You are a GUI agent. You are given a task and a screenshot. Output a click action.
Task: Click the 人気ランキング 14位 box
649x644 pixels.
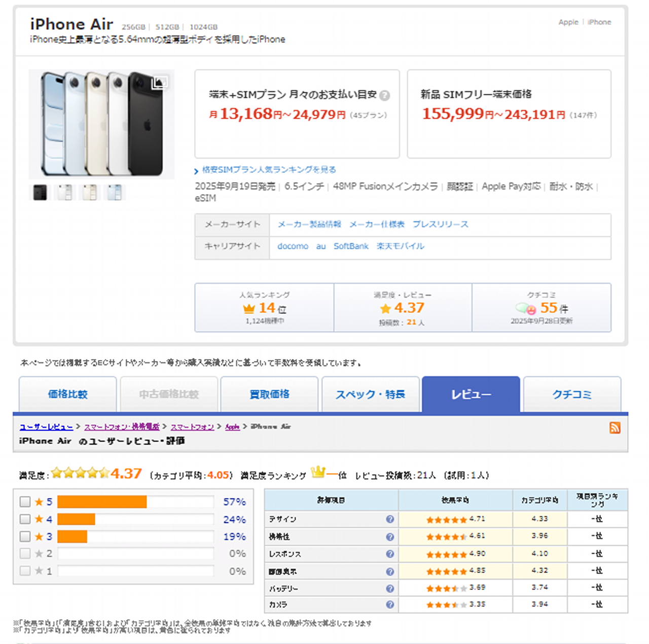[264, 308]
